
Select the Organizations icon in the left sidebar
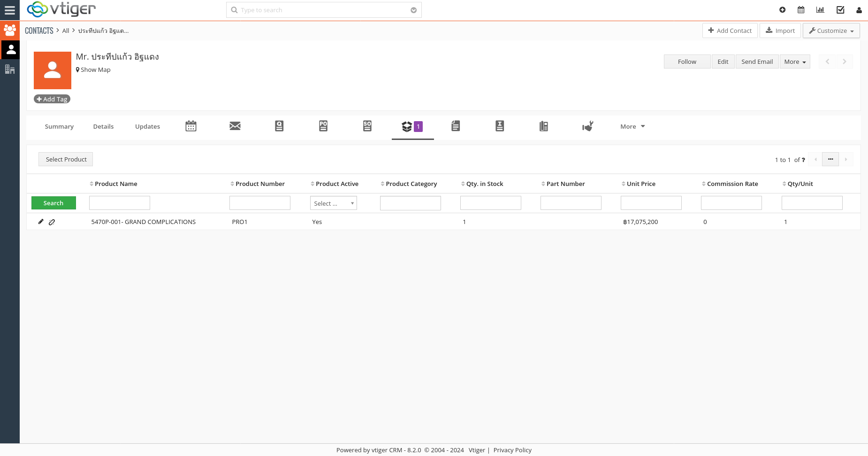pyautogui.click(x=10, y=69)
